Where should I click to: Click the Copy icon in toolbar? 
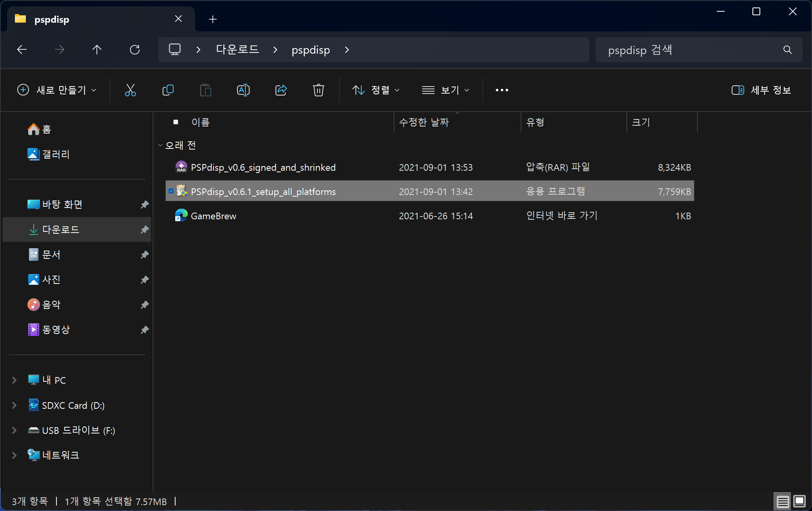[x=168, y=90]
